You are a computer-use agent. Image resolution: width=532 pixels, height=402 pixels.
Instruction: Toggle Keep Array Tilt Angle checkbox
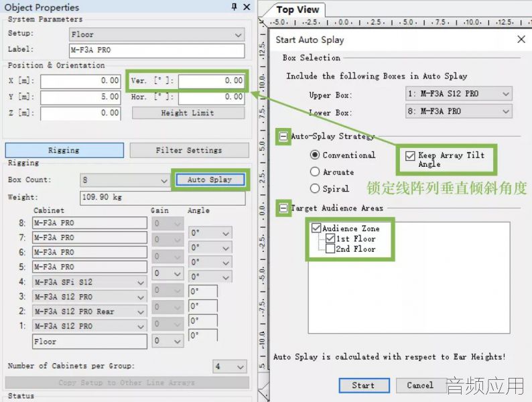410,155
